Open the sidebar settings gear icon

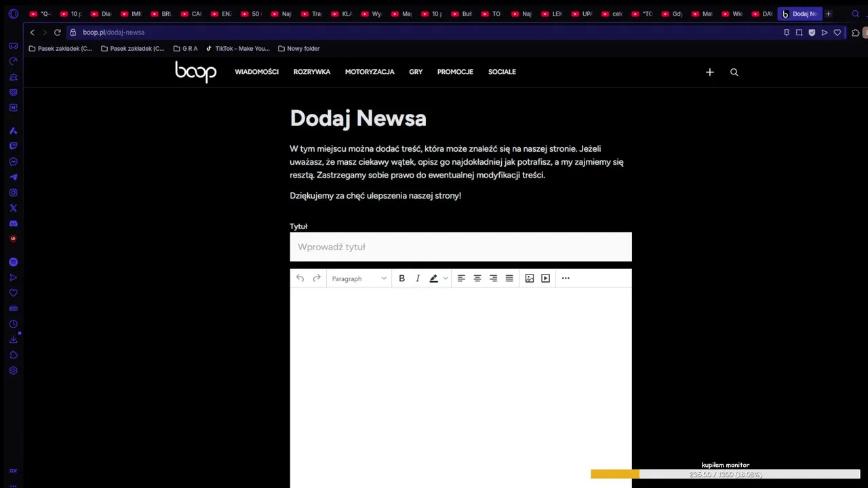[x=13, y=371]
